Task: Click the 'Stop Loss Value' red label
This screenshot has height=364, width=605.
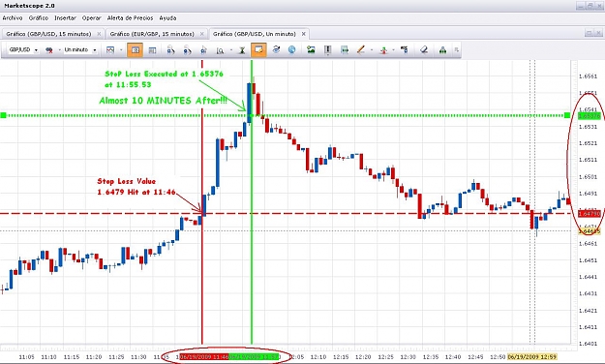Action: point(127,181)
